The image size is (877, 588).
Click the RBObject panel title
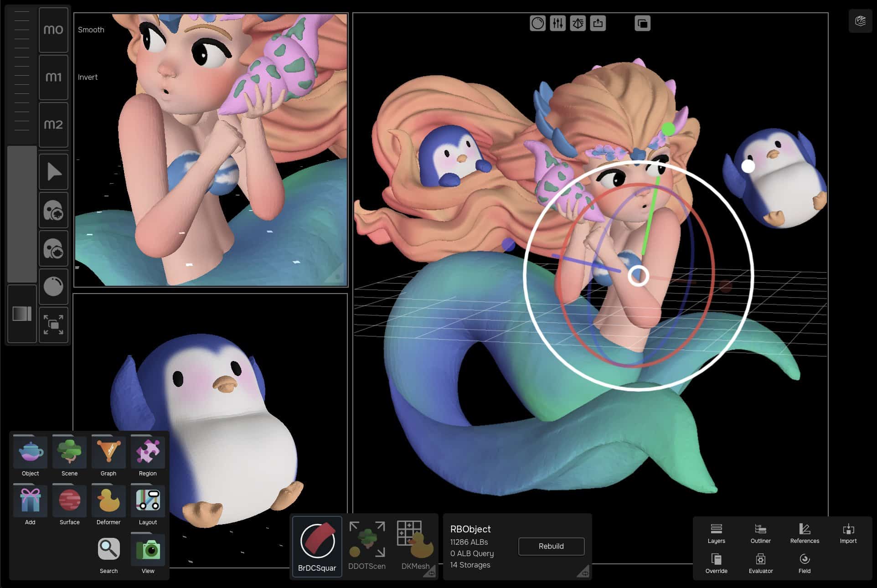(470, 529)
